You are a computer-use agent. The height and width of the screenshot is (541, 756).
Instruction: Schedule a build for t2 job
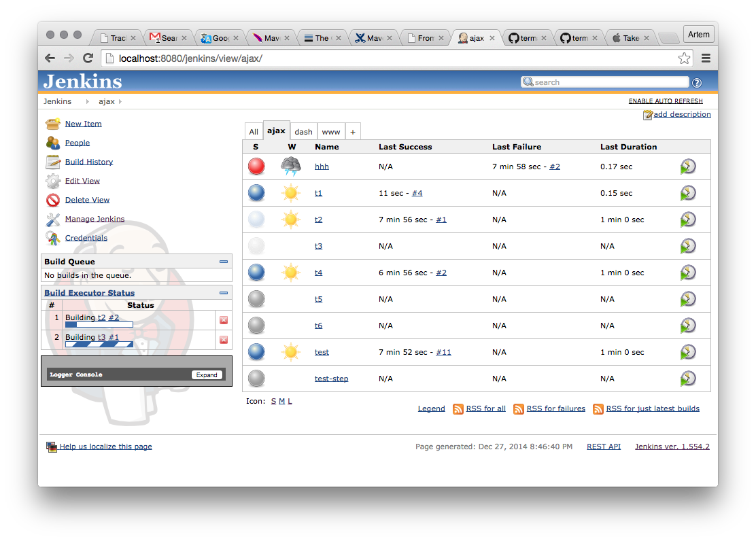pos(688,220)
